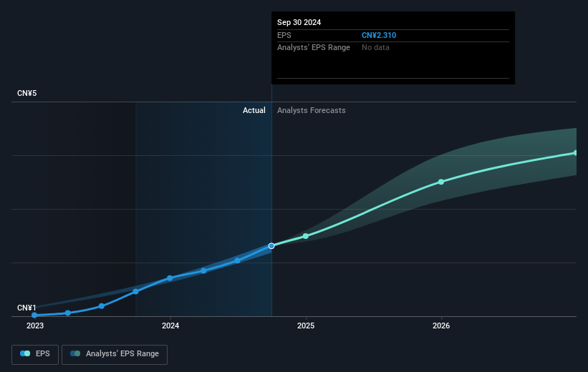Image resolution: width=588 pixels, height=372 pixels.
Task: Toggle the Analysts' EPS Range legend button
Action: click(115, 354)
